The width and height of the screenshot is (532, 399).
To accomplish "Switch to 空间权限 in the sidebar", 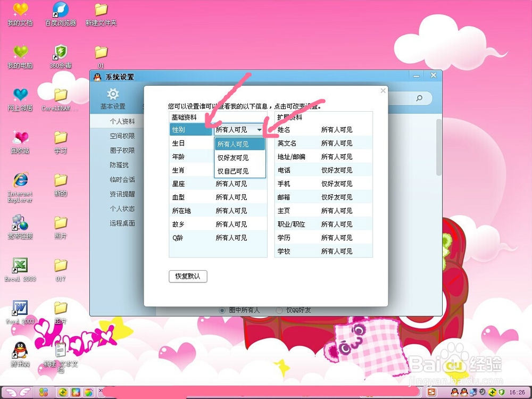I will [122, 136].
